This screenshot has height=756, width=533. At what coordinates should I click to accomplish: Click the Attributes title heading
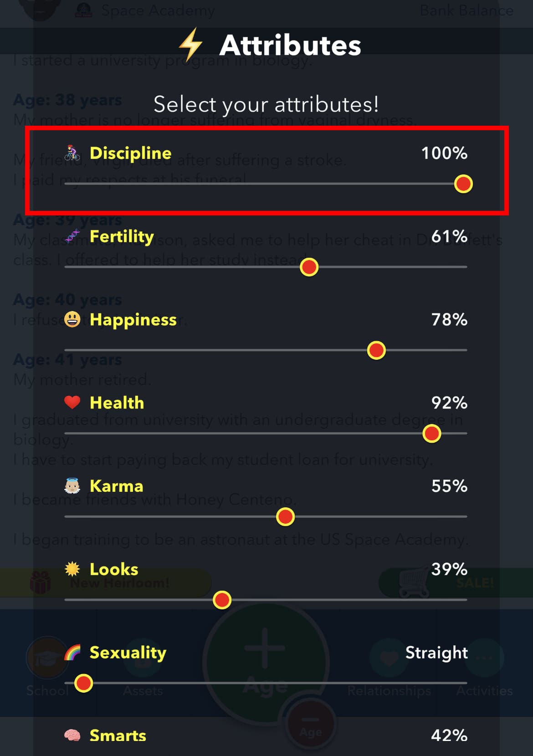[x=290, y=46]
